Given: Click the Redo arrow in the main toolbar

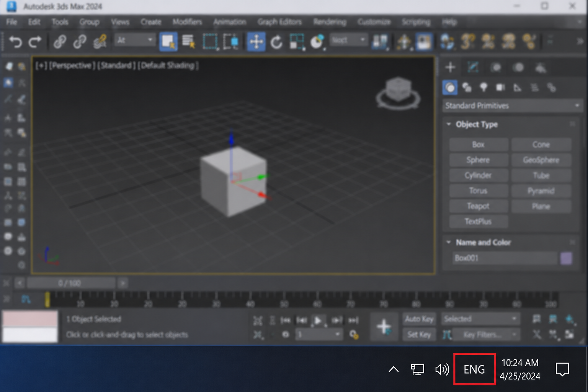Looking at the screenshot, I should 35,41.
